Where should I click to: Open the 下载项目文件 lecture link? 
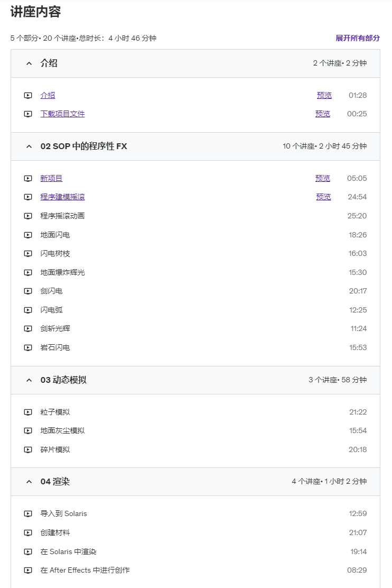62,114
